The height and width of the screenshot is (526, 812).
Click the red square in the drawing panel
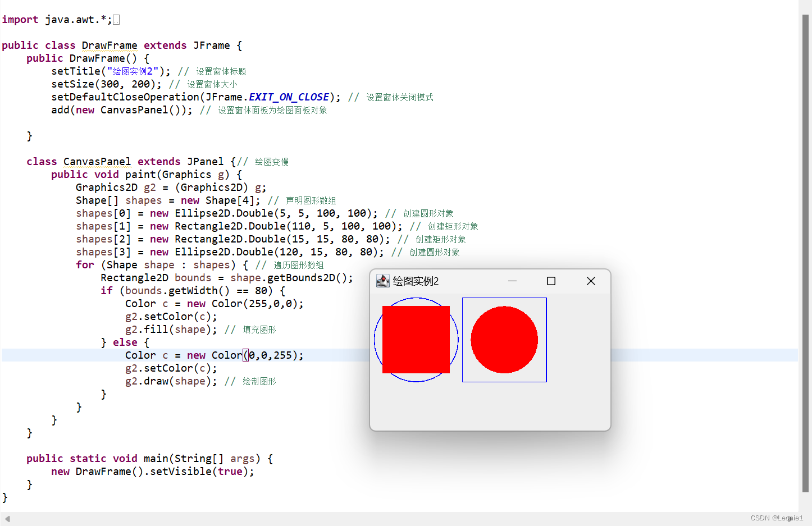416,340
